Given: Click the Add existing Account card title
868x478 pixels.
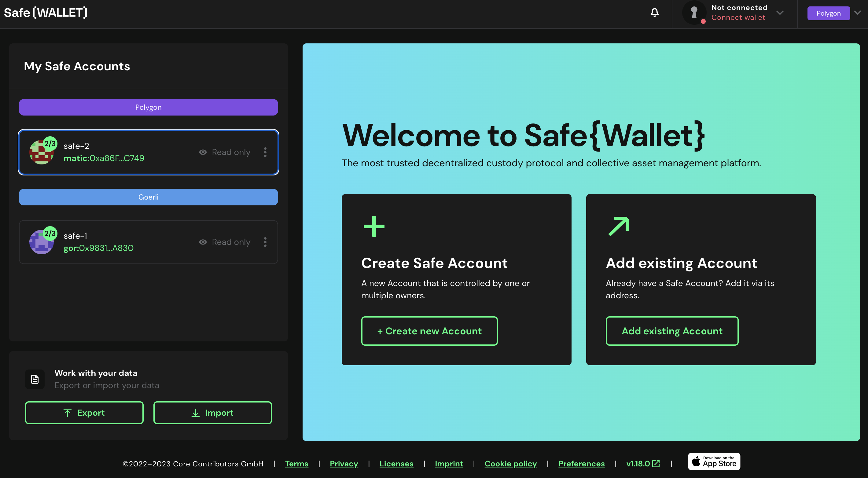Looking at the screenshot, I should [x=681, y=263].
